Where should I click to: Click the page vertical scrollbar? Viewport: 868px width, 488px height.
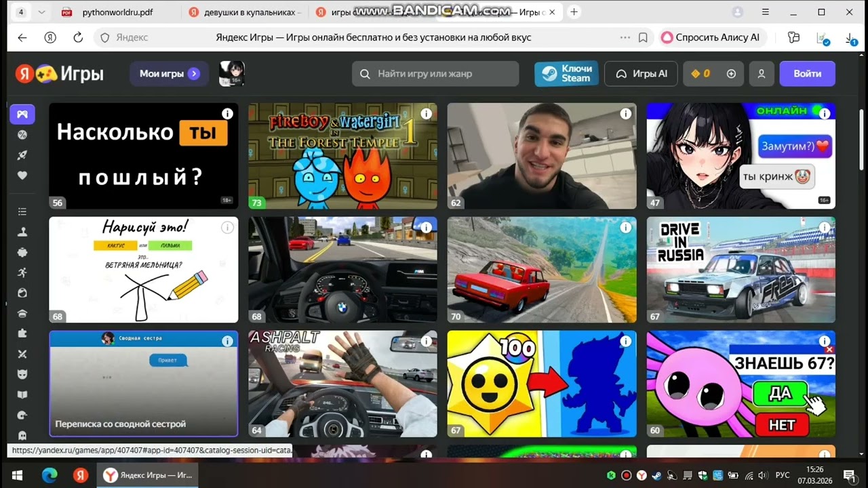[862, 138]
